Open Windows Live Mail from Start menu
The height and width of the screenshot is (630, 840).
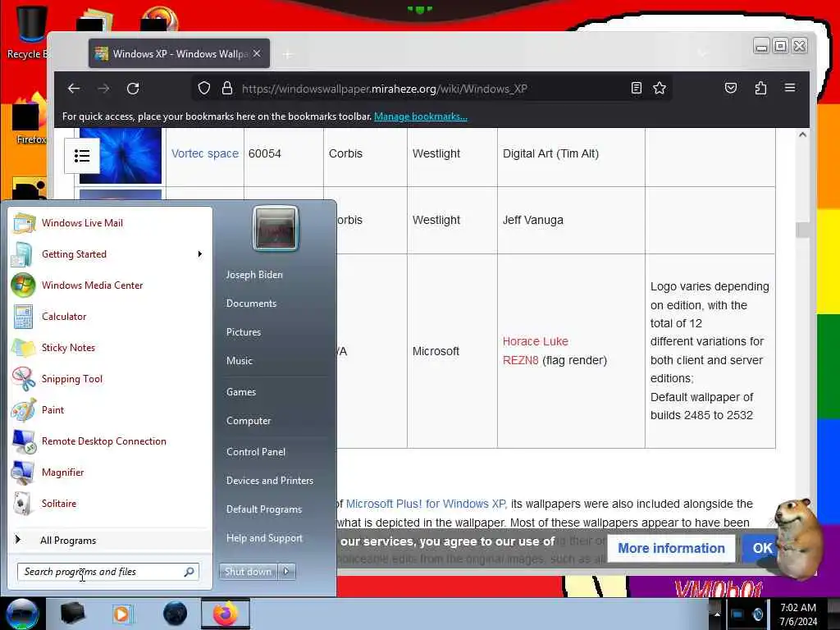click(x=82, y=223)
